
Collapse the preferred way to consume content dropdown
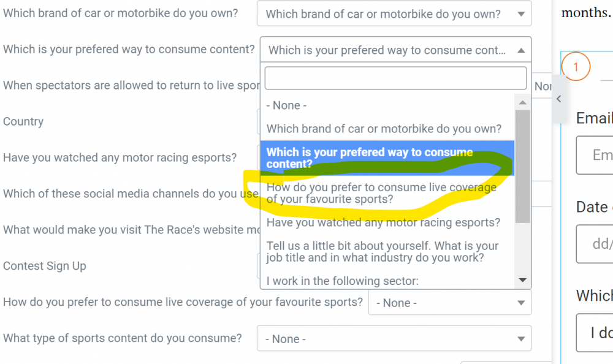395,50
